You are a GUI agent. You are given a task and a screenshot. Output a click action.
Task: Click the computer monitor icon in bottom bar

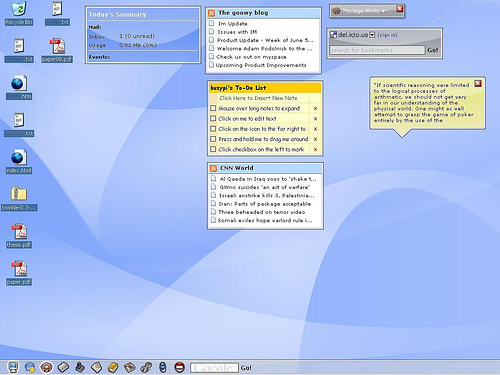[x=13, y=367]
